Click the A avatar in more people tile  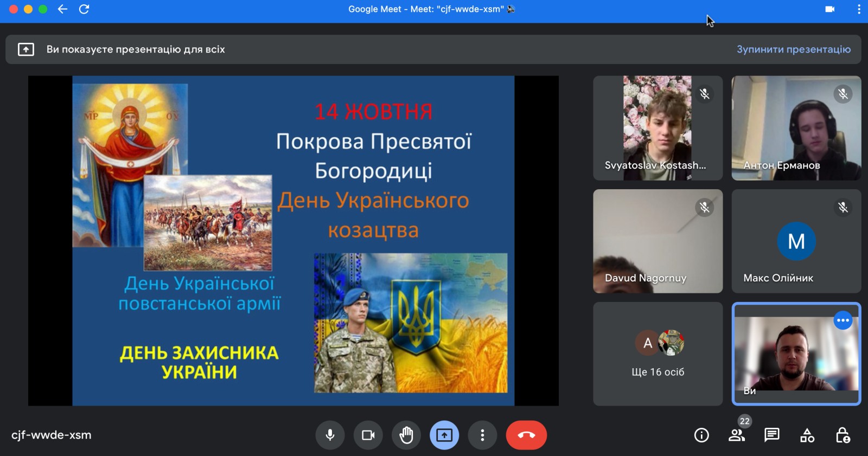pos(647,343)
